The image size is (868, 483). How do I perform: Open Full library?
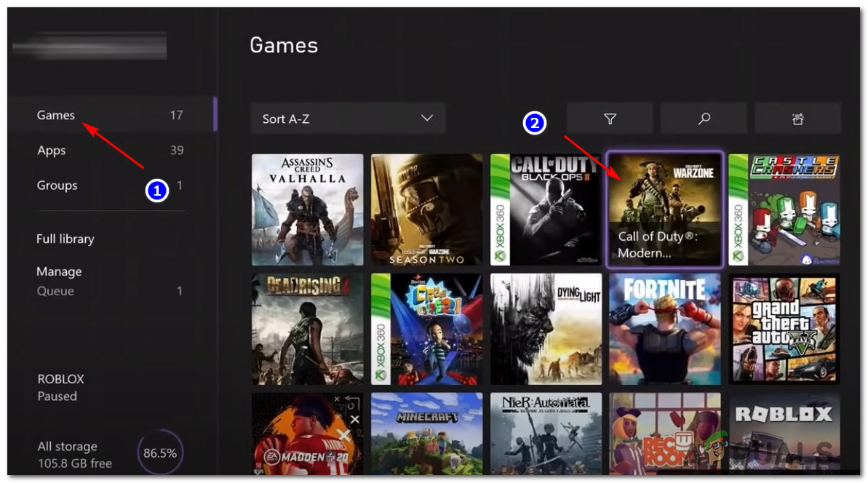pyautogui.click(x=65, y=239)
